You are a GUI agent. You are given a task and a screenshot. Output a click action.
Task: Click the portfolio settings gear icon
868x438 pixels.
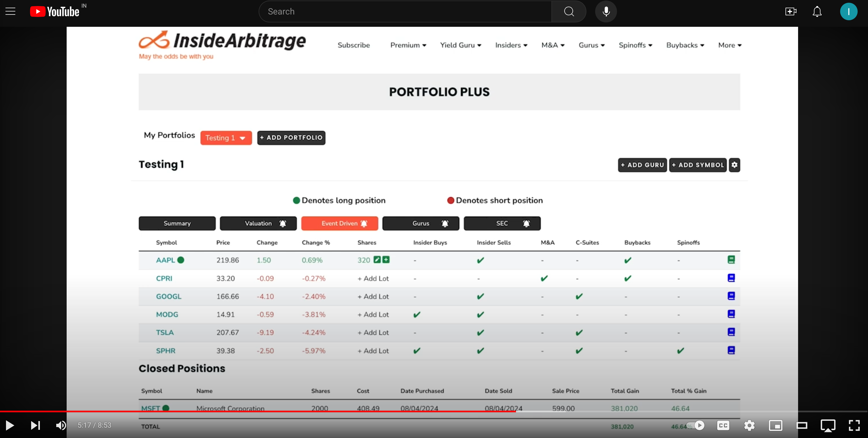pyautogui.click(x=734, y=165)
